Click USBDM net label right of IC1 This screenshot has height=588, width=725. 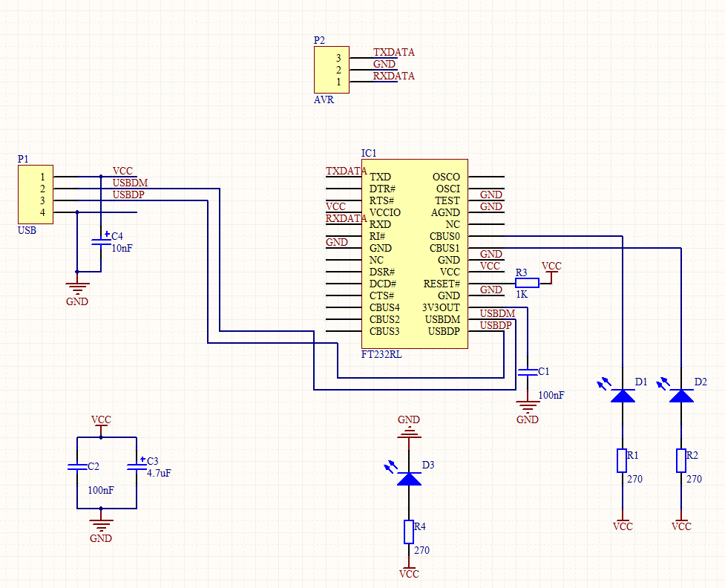497,313
